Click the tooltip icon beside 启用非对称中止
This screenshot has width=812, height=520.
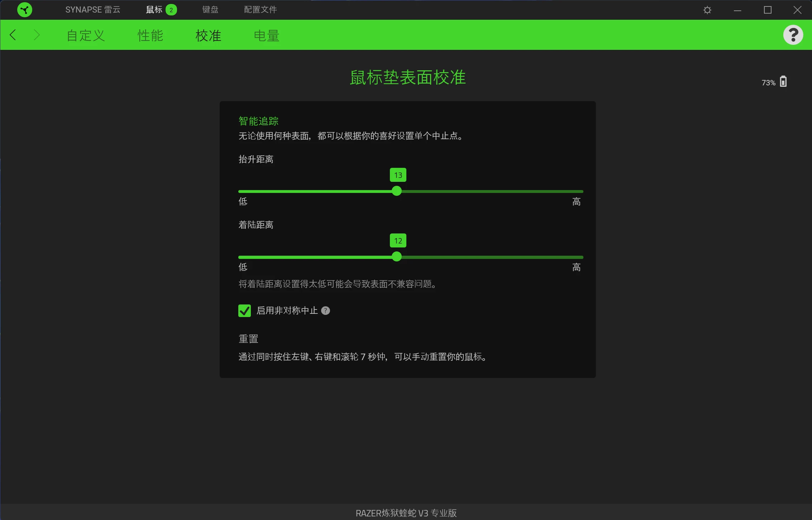coord(326,311)
